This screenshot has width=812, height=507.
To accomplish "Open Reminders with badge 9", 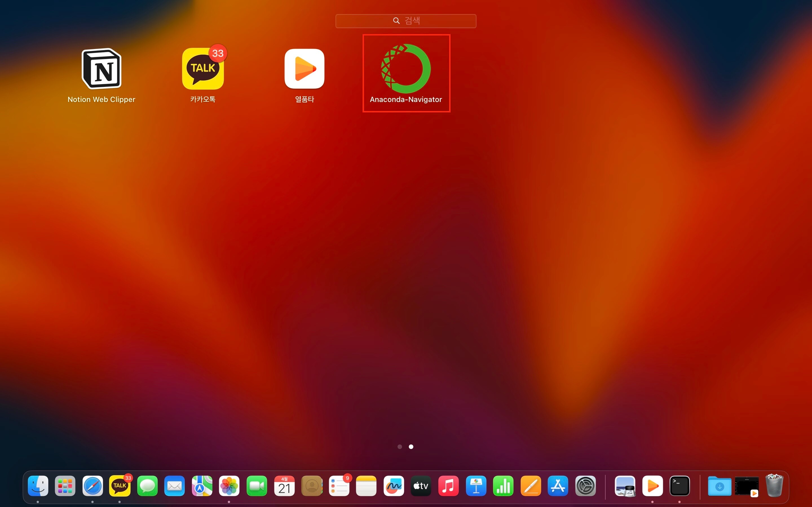I will (339, 486).
